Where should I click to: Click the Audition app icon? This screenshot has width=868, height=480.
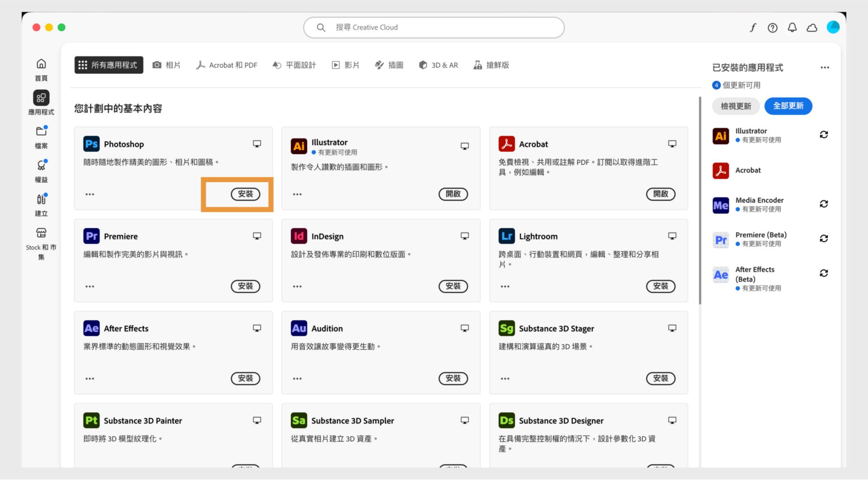click(x=299, y=328)
